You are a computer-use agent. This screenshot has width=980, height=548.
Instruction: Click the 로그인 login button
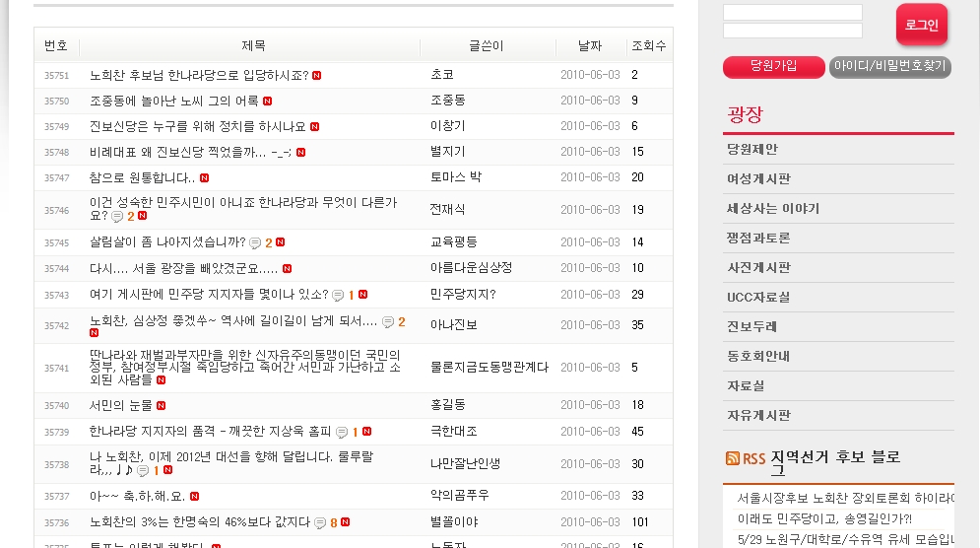922,25
